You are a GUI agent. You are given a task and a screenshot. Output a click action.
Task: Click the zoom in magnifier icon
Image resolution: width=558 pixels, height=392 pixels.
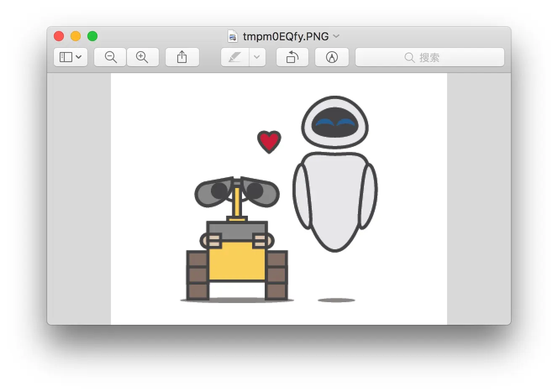pyautogui.click(x=142, y=57)
